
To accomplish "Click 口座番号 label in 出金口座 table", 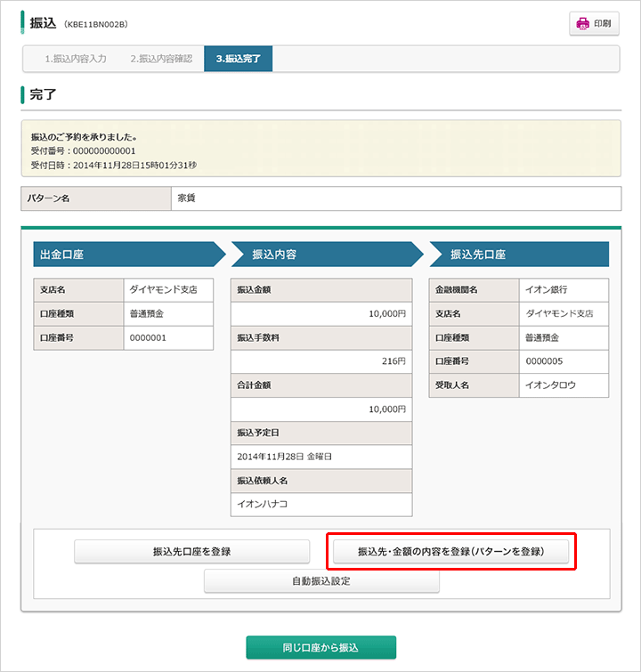I will pyautogui.click(x=57, y=337).
